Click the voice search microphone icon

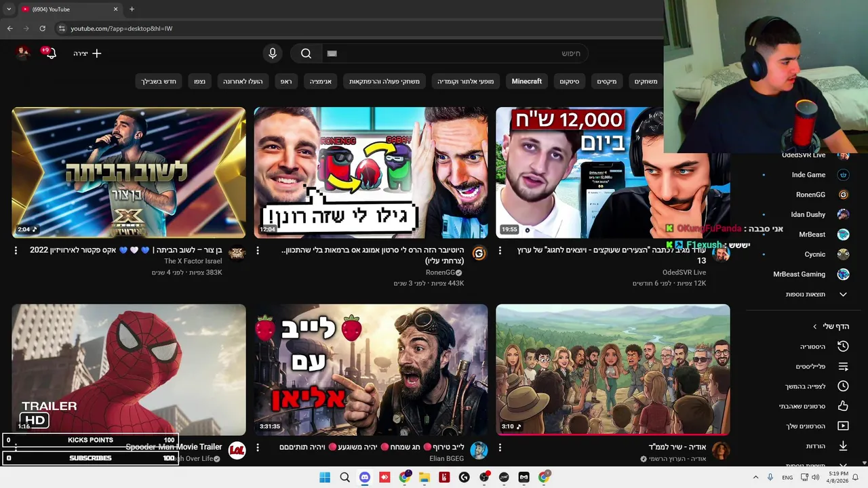click(273, 54)
